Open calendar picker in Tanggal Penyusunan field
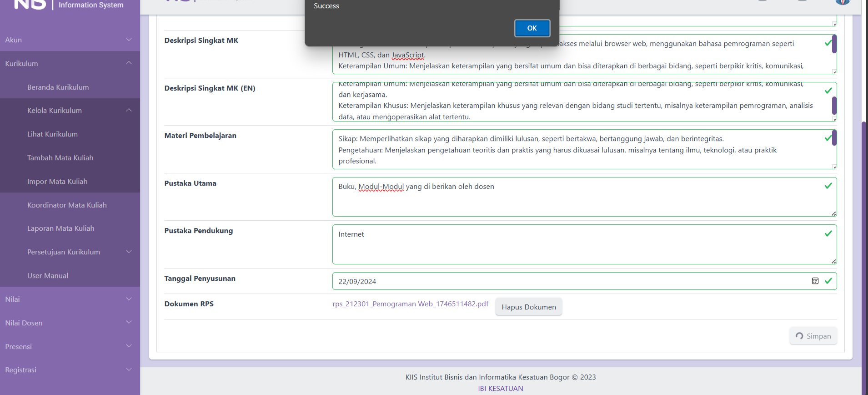Image resolution: width=868 pixels, height=395 pixels. pyautogui.click(x=815, y=281)
